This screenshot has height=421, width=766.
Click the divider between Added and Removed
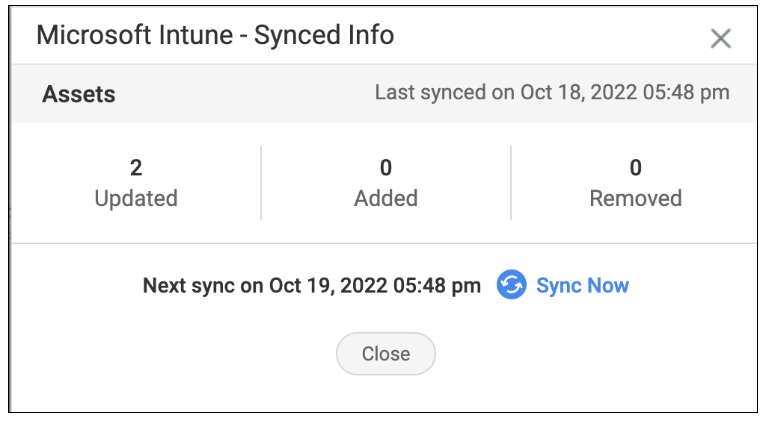click(x=511, y=183)
